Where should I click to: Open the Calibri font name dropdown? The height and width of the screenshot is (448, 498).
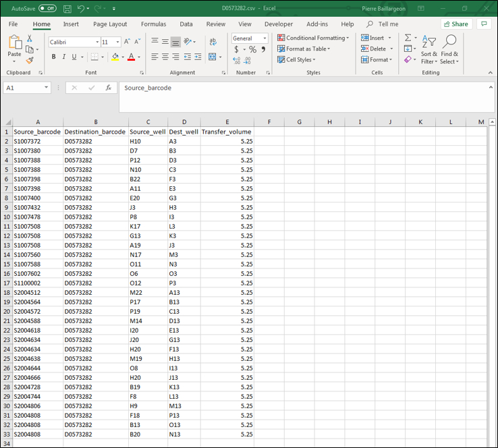tap(96, 42)
